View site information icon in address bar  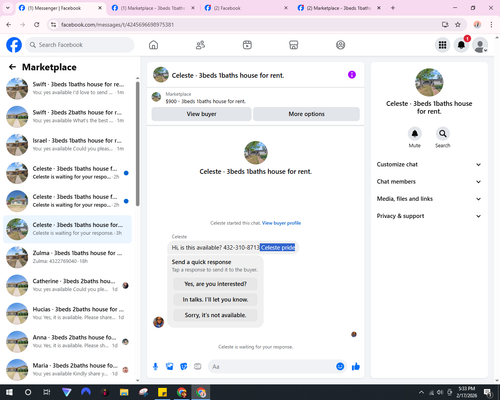coord(53,24)
